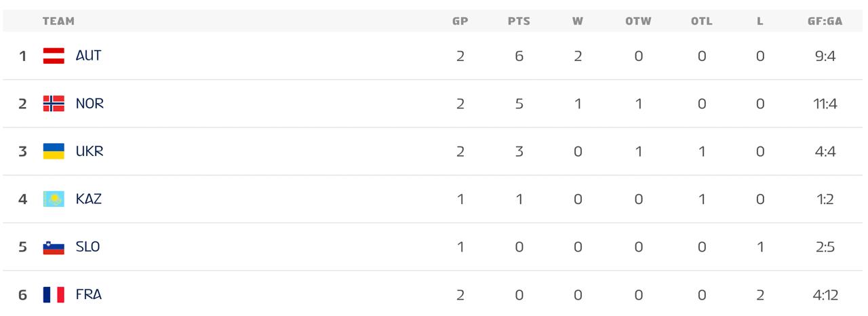Image resolution: width=868 pixels, height=316 pixels.
Task: Click the Ukraine flag icon
Action: [x=54, y=151]
